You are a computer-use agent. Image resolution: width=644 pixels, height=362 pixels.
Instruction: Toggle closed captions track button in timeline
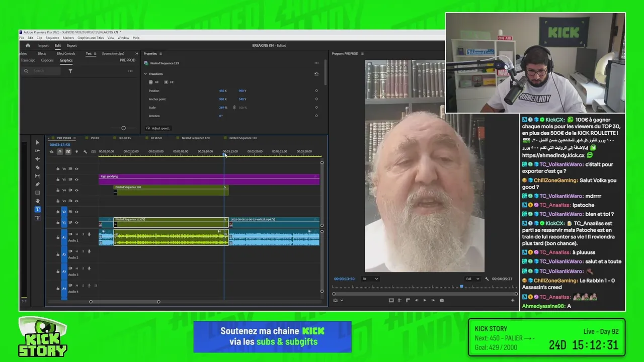point(93,151)
